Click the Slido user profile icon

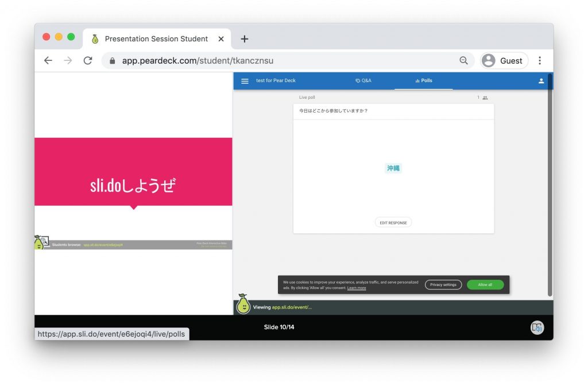tap(541, 81)
